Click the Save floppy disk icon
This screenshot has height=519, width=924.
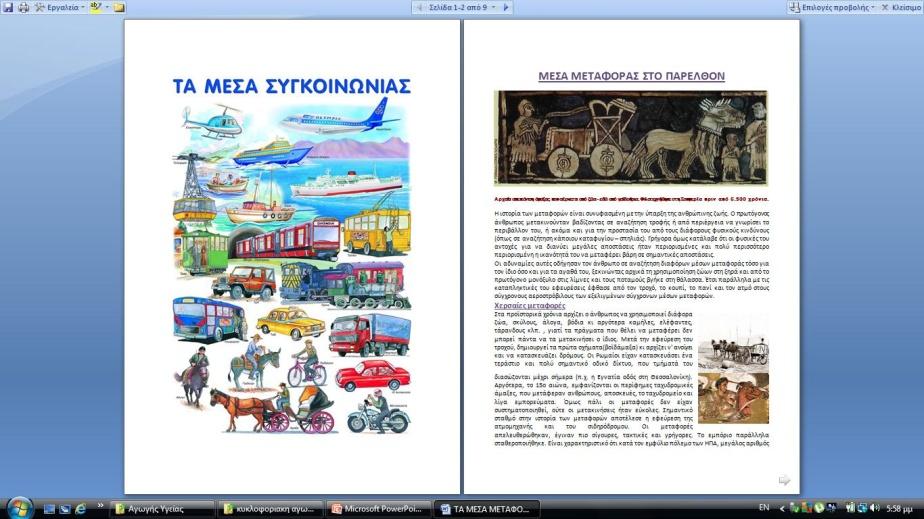8,8
